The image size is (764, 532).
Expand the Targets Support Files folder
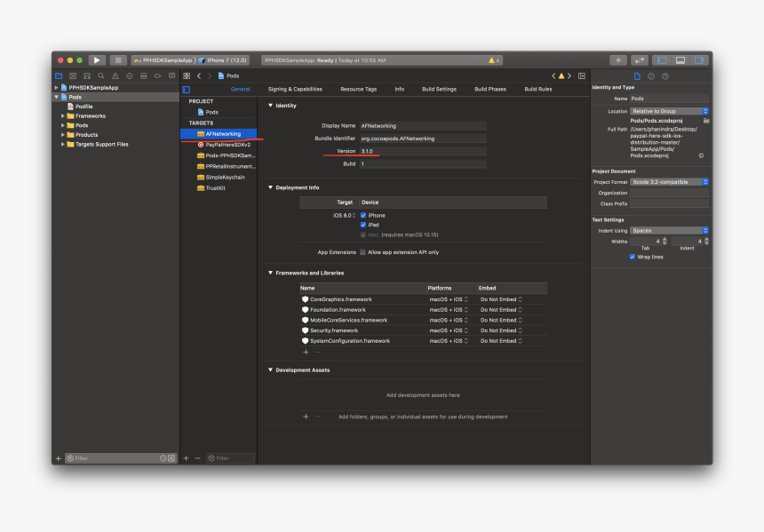(63, 144)
